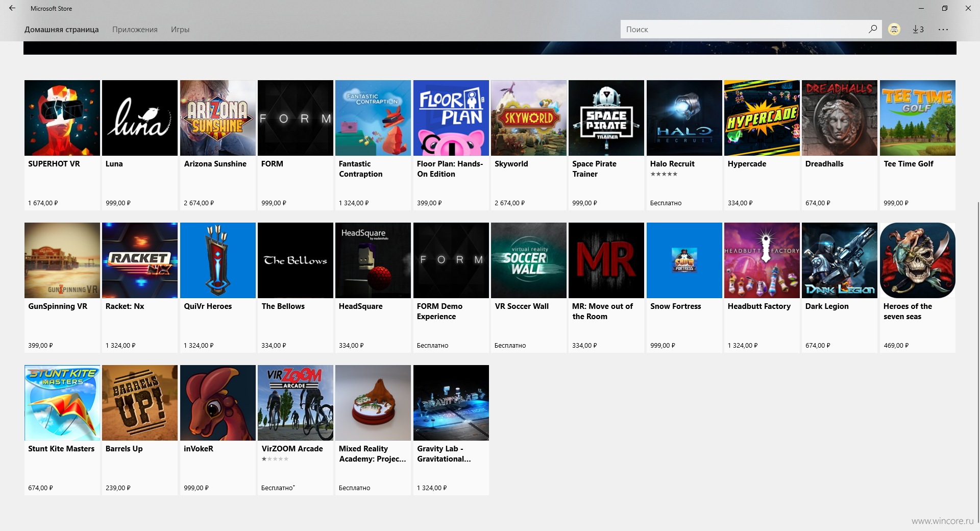Open Arizona Sunshine game tile
Viewport: 980px width, 531px height.
(218, 145)
